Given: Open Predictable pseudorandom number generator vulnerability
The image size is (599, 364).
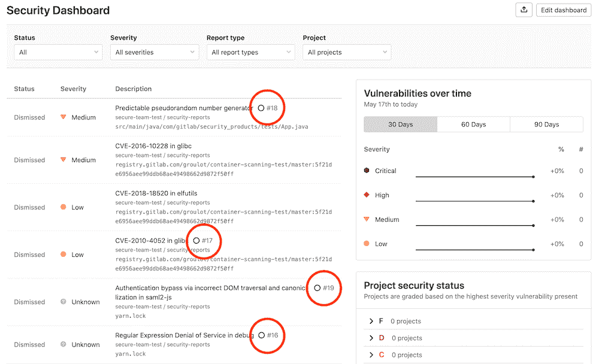Looking at the screenshot, I should [184, 108].
